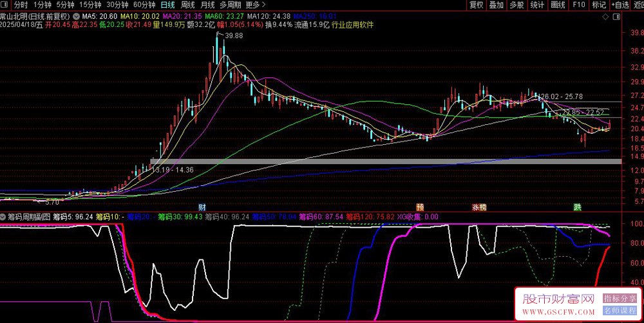Click the 筹码周期瞄图 indicator name

tap(29, 217)
